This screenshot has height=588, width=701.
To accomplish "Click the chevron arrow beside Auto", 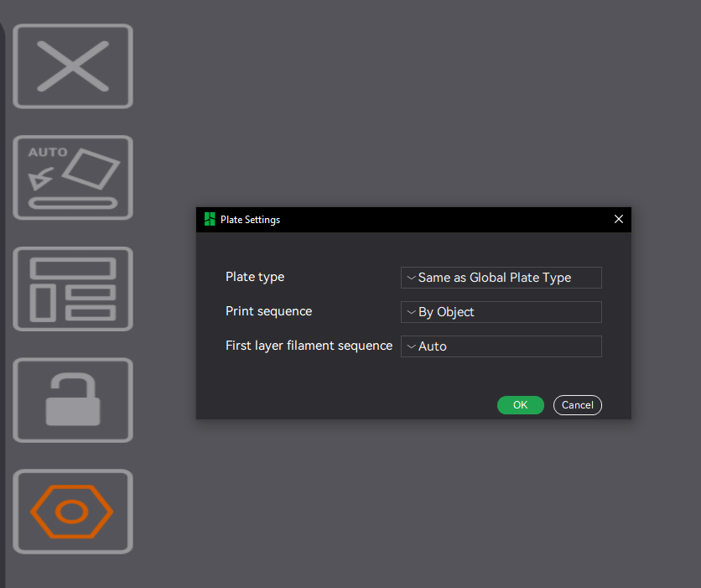I will [x=410, y=346].
